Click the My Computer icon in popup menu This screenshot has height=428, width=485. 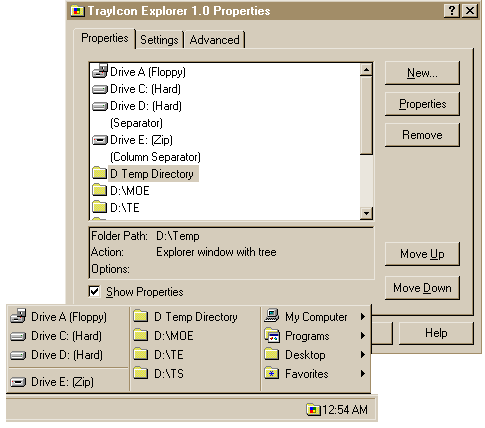point(272,316)
